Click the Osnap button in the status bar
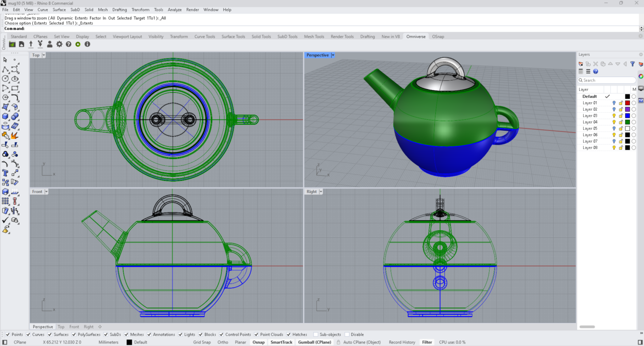Screen dimensions: 644x346 pos(258,342)
